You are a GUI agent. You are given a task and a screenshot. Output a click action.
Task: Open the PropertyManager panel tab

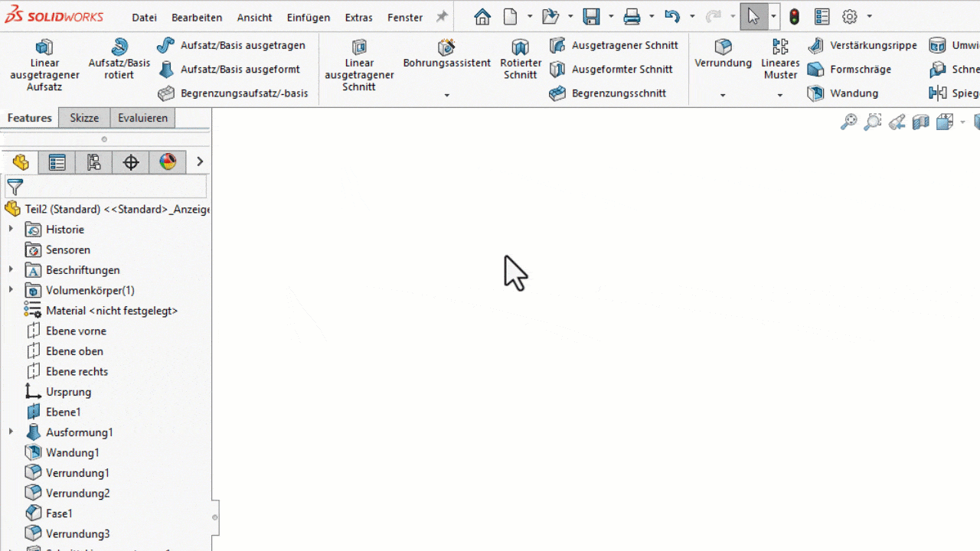(x=57, y=162)
